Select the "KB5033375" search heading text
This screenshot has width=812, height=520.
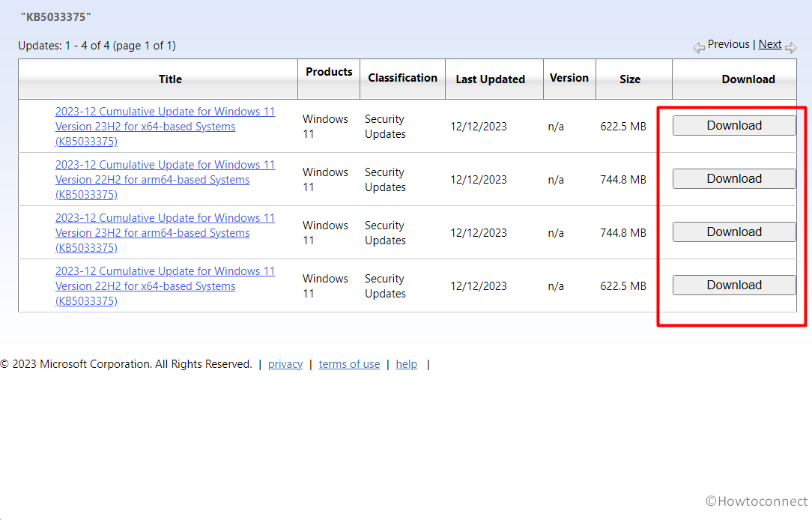(x=56, y=17)
